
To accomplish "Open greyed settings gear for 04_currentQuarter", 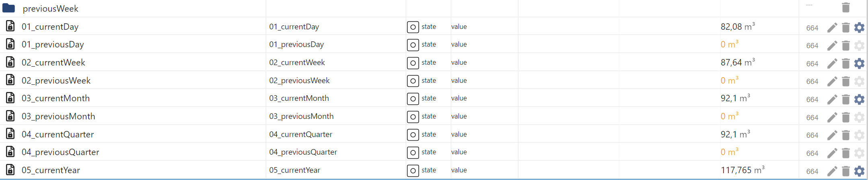I will pos(859,135).
